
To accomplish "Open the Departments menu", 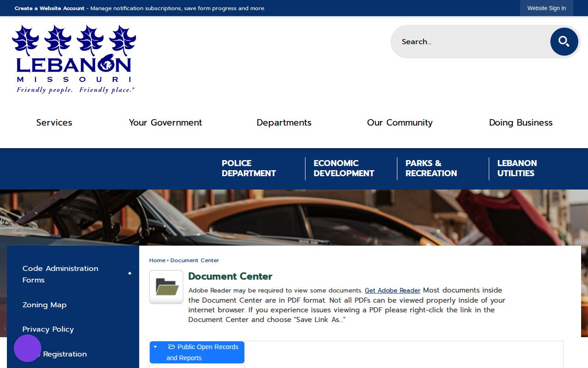I will pos(284,122).
